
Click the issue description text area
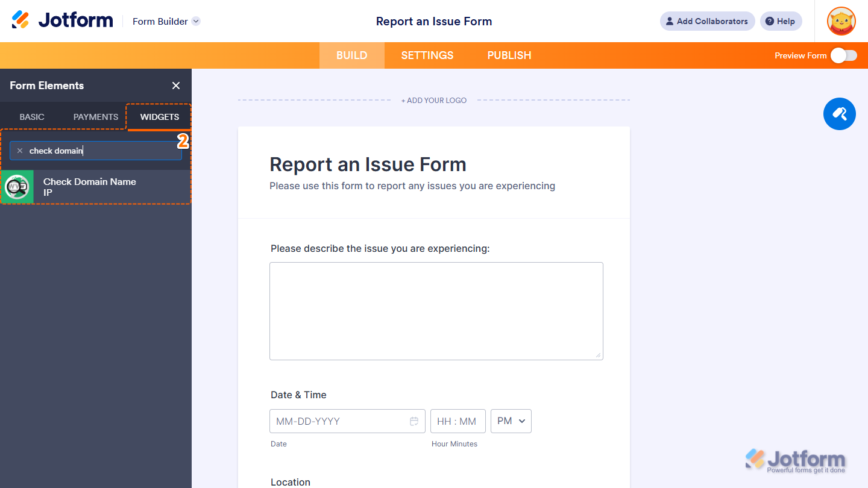pyautogui.click(x=436, y=311)
